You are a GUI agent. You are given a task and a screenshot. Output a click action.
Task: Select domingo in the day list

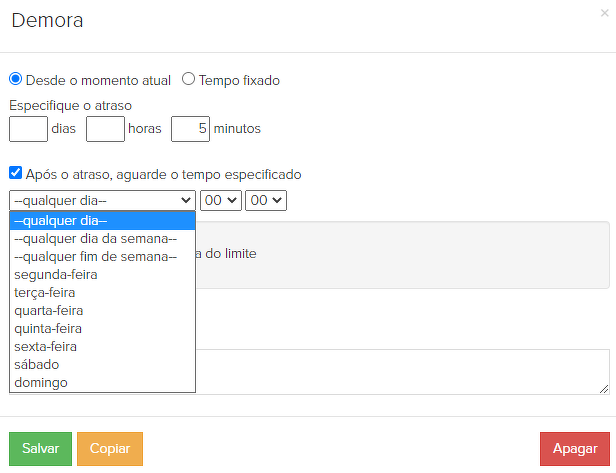tap(41, 383)
